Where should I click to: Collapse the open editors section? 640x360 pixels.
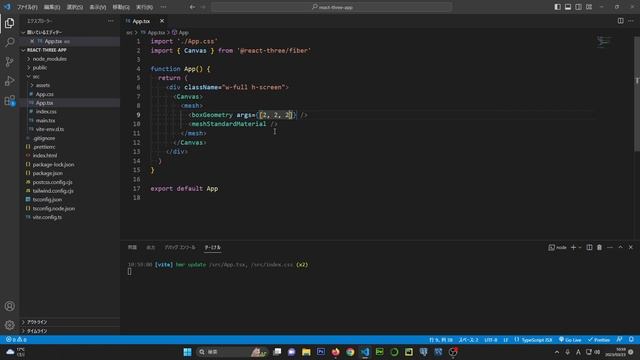tap(44, 32)
